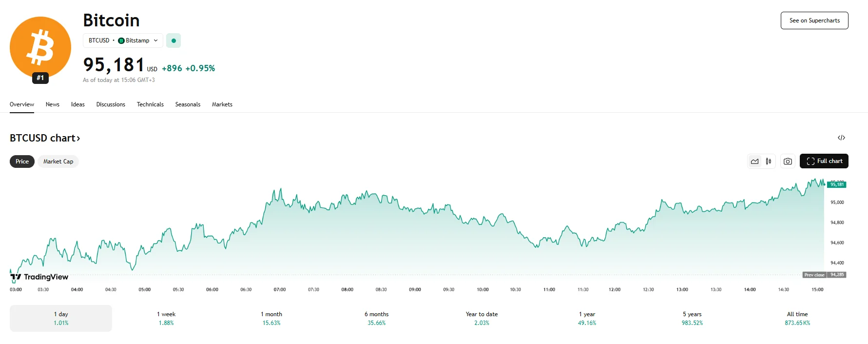This screenshot has height=344, width=868.
Task: Click the green market status indicator
Action: [x=174, y=40]
